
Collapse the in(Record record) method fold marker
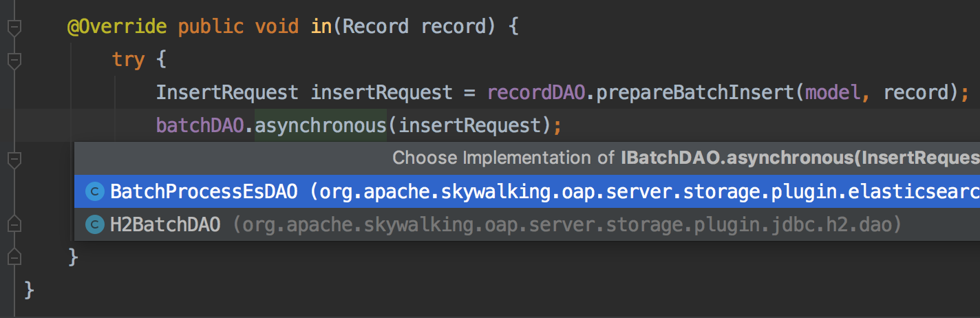pyautogui.click(x=14, y=28)
